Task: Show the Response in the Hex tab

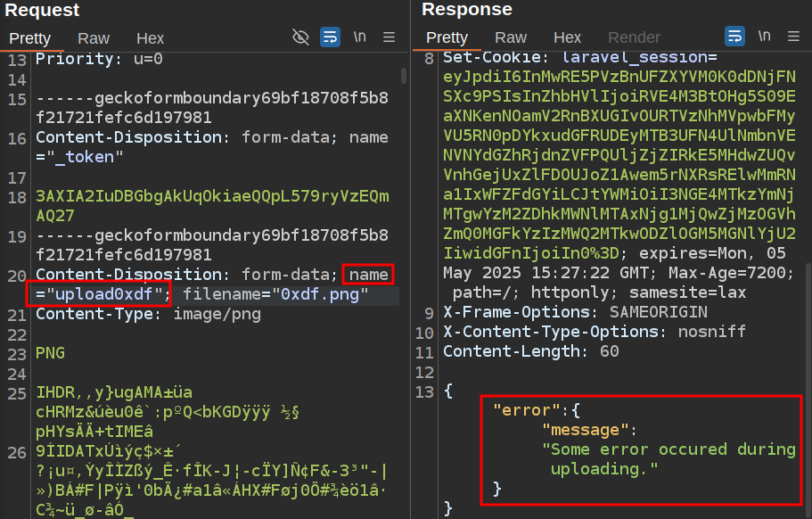Action: [x=567, y=38]
